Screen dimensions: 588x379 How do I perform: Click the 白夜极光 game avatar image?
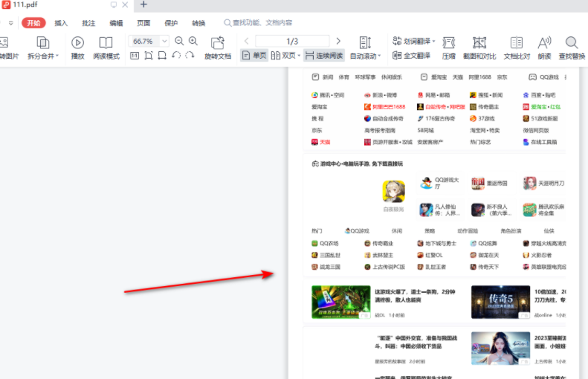click(394, 191)
